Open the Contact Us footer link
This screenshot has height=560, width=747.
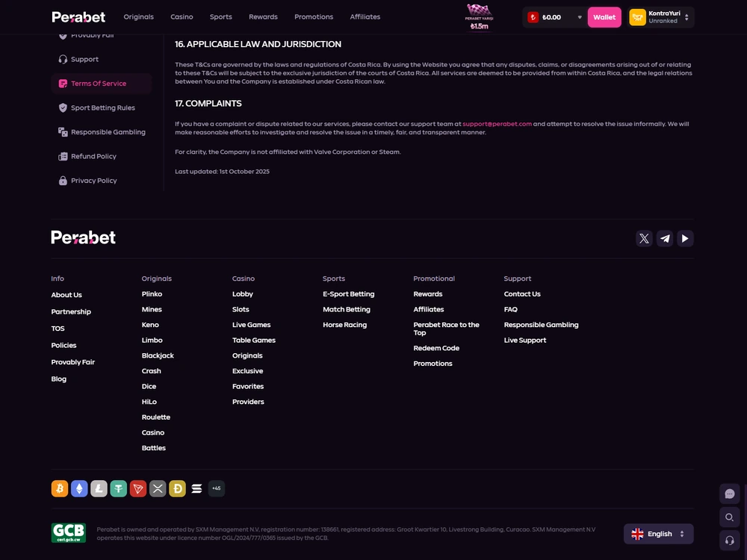(x=522, y=293)
